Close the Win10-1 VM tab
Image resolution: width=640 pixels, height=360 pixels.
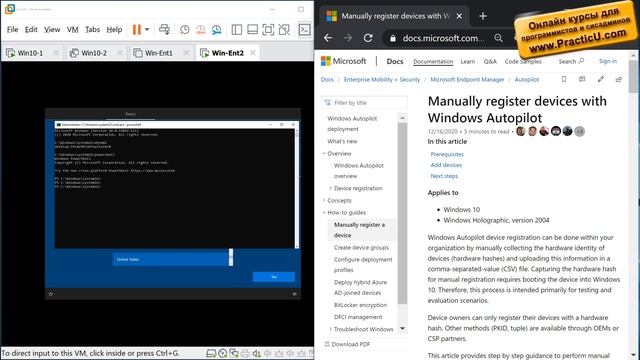(56, 53)
